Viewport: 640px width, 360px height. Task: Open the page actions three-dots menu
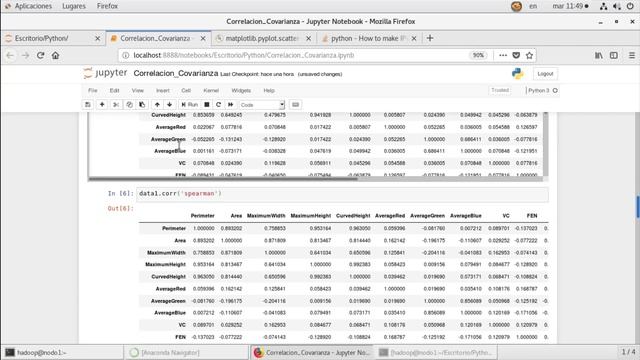coord(503,56)
